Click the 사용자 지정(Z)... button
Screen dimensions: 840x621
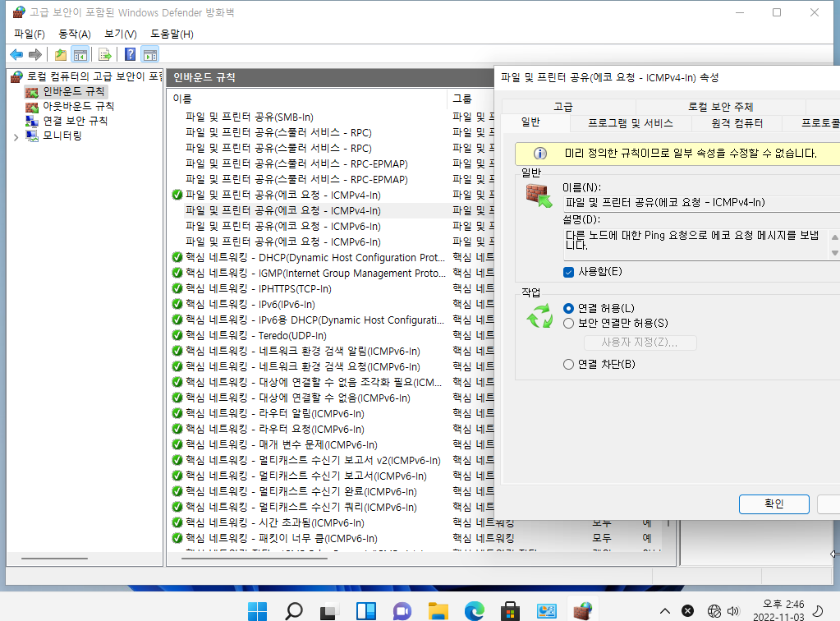pyautogui.click(x=640, y=343)
